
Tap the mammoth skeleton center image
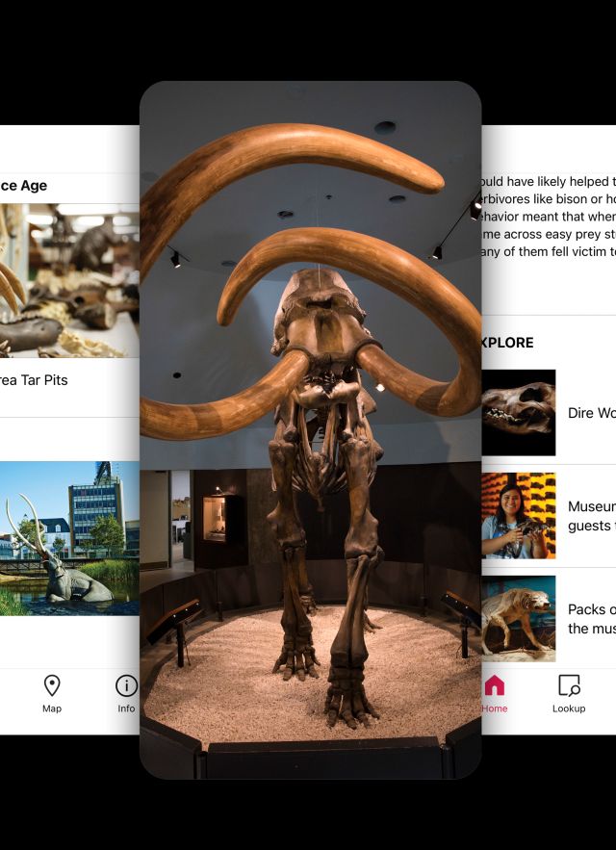pos(311,430)
